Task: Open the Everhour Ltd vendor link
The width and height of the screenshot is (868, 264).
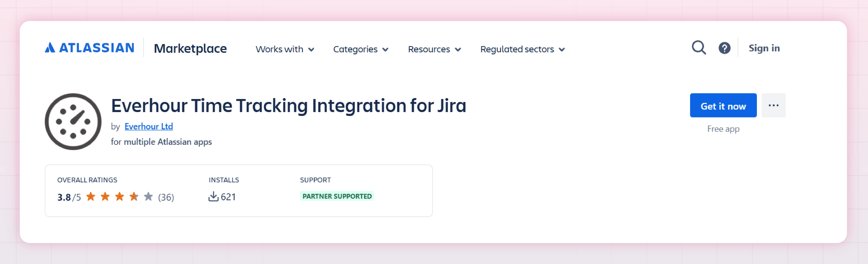Action: click(149, 126)
